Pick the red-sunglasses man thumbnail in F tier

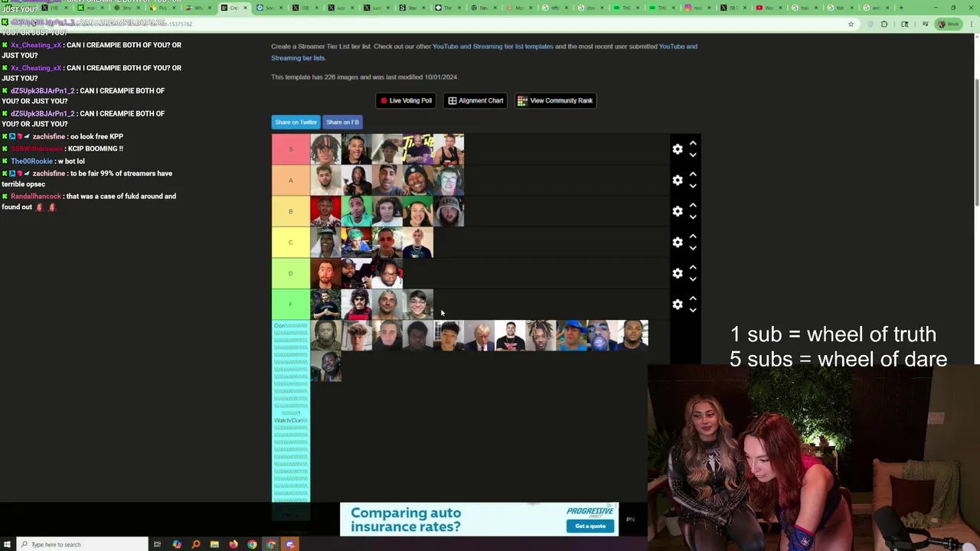[357, 305]
